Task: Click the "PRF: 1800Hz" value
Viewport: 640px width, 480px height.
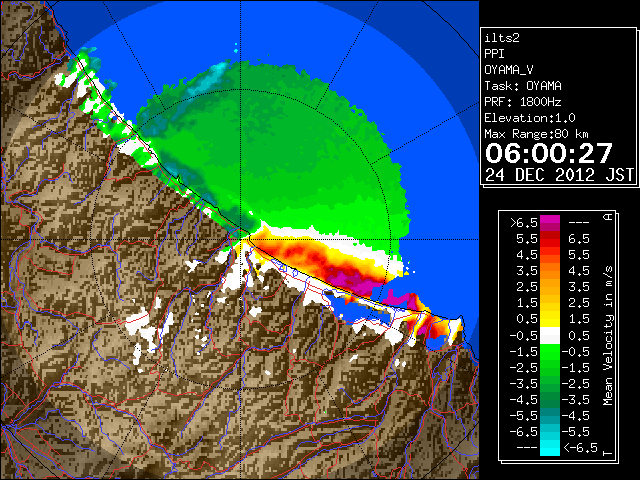Action: tap(523, 102)
